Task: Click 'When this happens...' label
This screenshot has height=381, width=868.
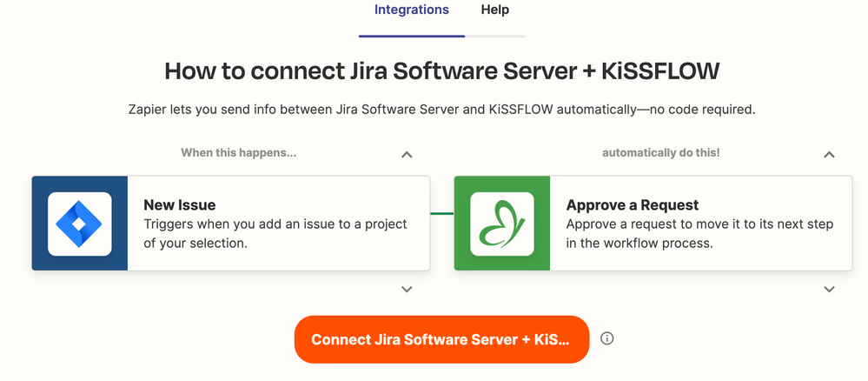Action: (239, 152)
